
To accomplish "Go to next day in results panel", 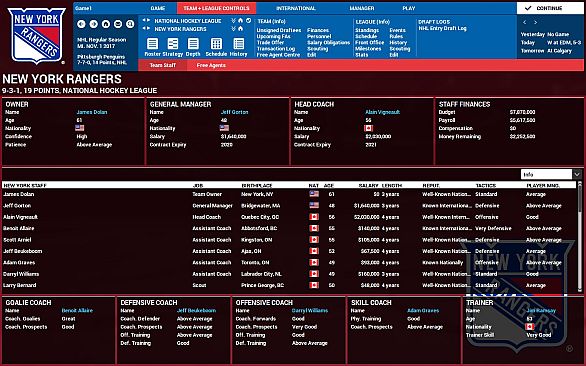I will [x=535, y=22].
